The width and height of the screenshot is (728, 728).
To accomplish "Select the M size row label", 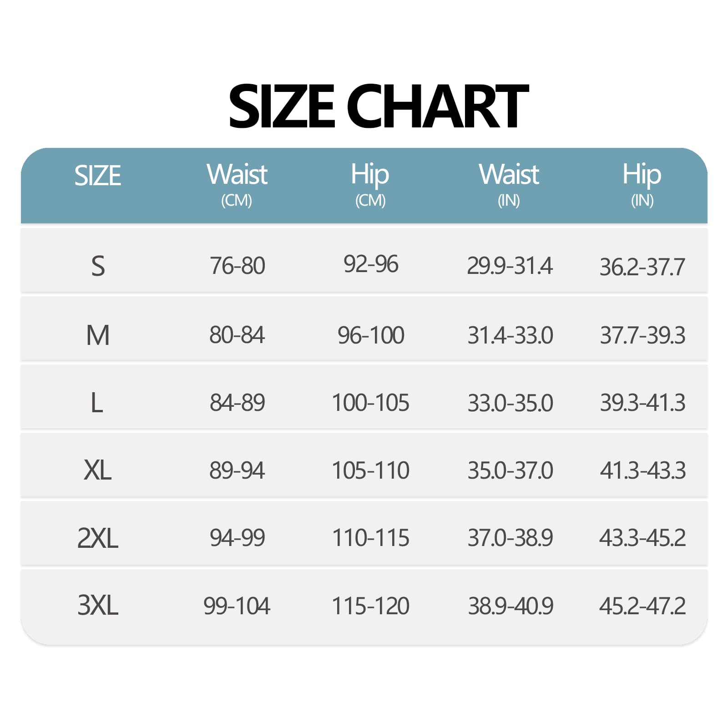I will pyautogui.click(x=98, y=335).
